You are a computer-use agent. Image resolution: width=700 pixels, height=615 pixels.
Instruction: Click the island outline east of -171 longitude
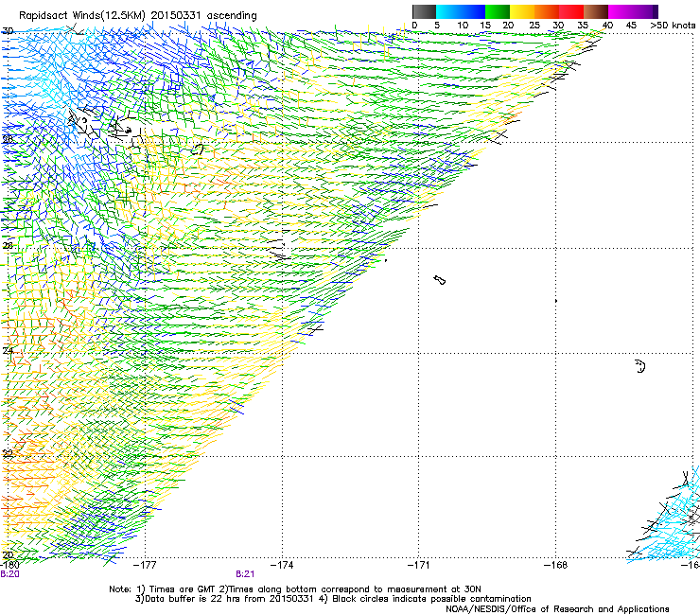pyautogui.click(x=439, y=280)
